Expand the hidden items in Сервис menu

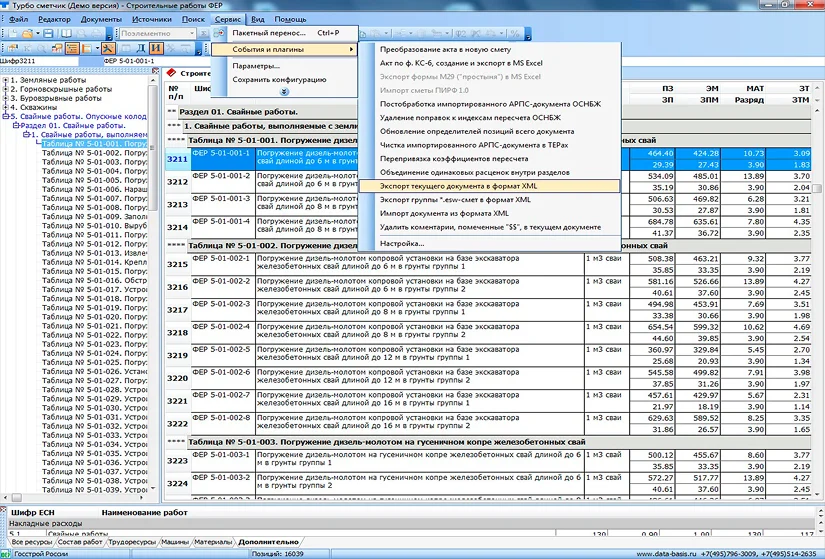(284, 92)
